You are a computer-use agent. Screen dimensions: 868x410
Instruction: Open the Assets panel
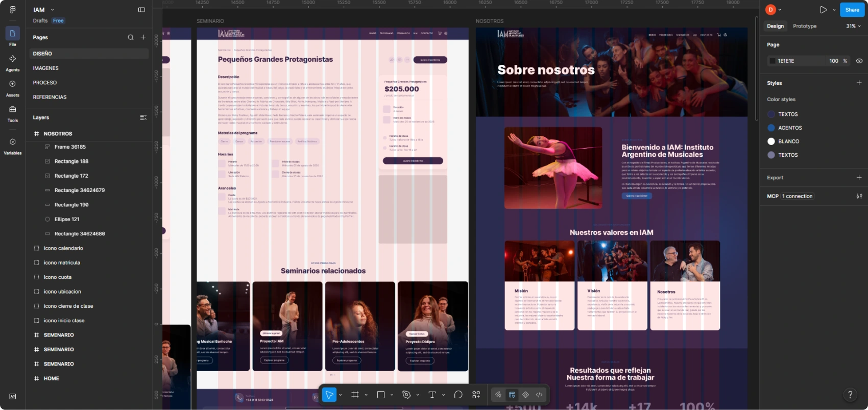coord(13,88)
